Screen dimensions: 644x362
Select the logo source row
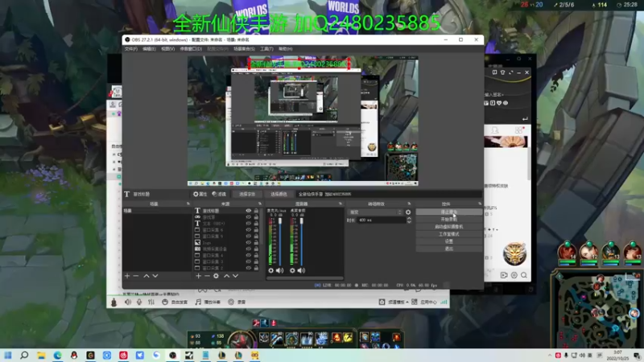(227, 243)
